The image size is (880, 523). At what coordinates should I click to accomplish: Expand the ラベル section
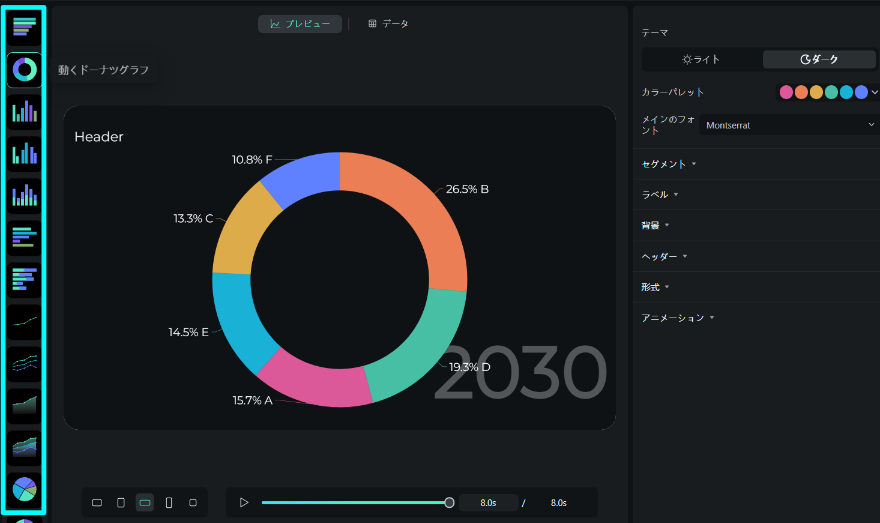click(660, 194)
